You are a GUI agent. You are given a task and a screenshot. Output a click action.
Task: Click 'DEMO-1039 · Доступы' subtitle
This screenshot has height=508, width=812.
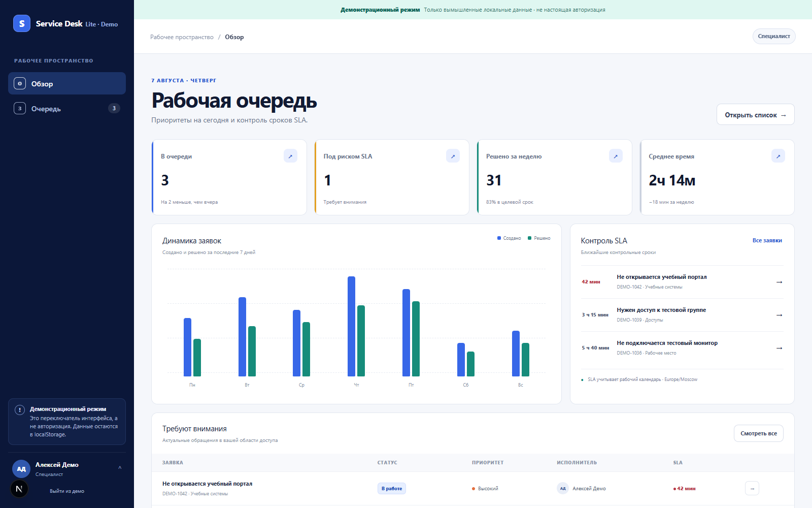click(640, 320)
